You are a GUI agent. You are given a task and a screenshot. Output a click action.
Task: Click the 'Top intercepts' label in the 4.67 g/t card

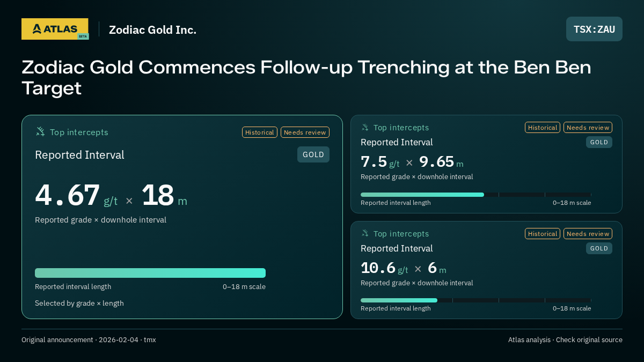point(79,132)
